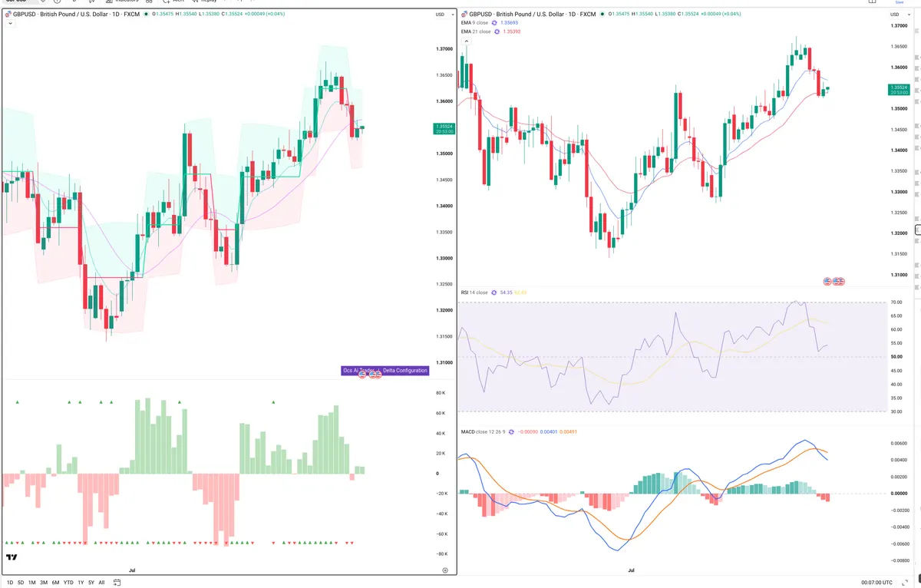Click the Jul label on left time axis

click(133, 570)
